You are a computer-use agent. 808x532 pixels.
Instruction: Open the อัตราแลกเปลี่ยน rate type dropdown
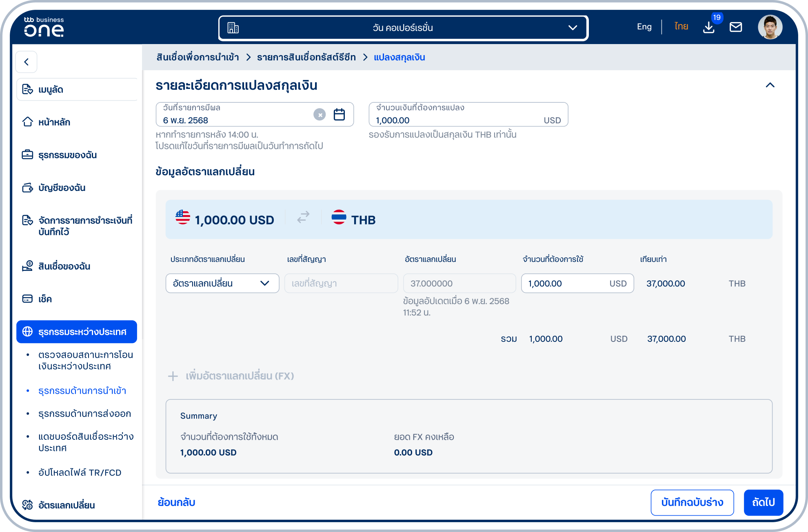(222, 284)
